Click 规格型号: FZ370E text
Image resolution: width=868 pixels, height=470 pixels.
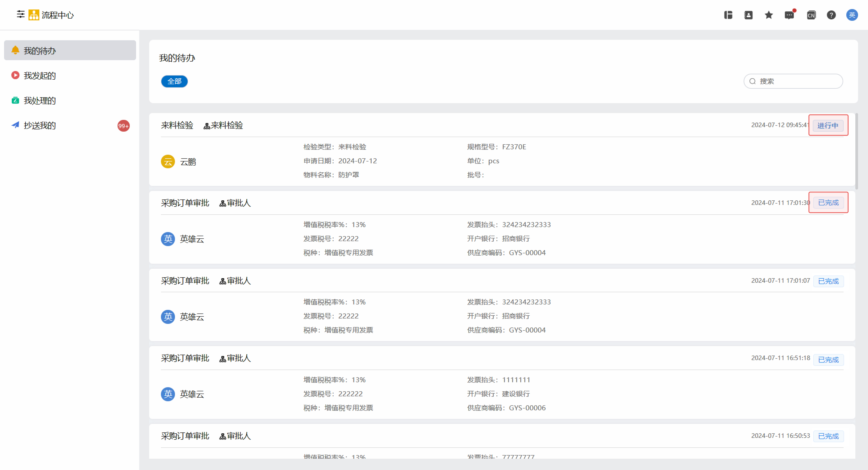496,147
